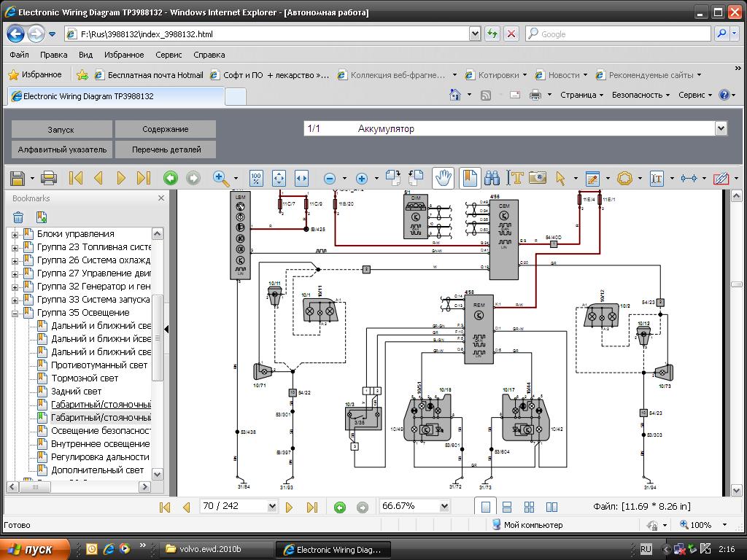Click the Snapshot camera tool
Viewport: 747px width, 560px height.
(x=538, y=178)
